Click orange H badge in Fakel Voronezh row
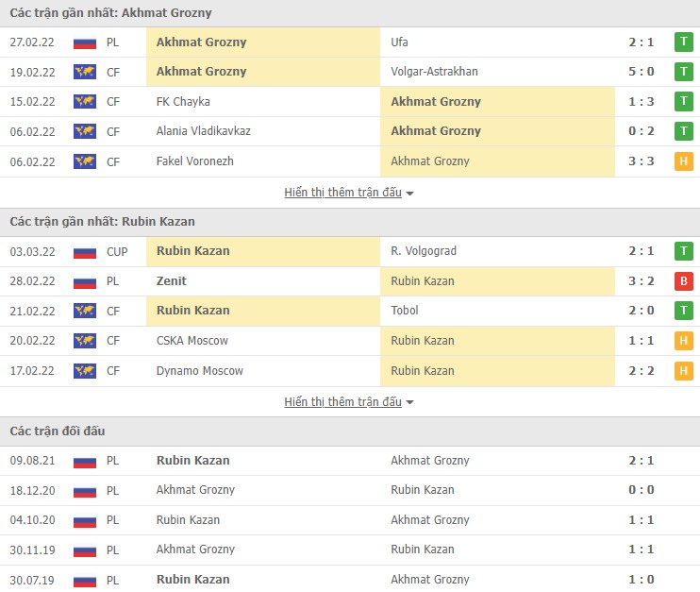The height and width of the screenshot is (592, 700). click(x=683, y=161)
